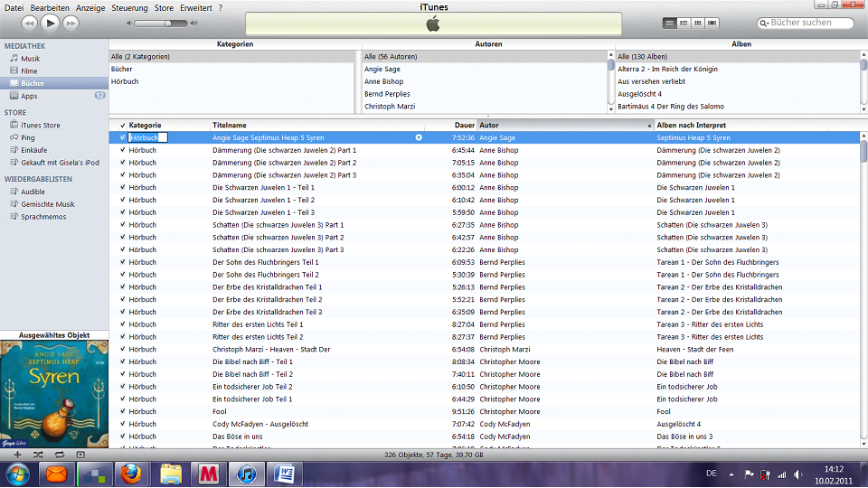Open Ping dropdown arrow on selected track
This screenshot has height=488, width=868.
pos(419,137)
